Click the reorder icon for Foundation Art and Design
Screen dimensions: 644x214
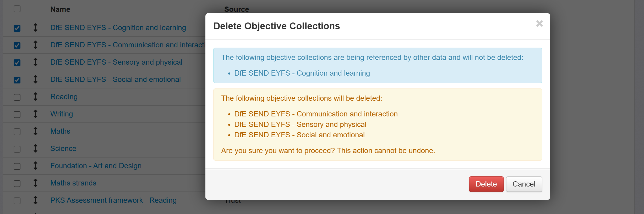click(35, 166)
